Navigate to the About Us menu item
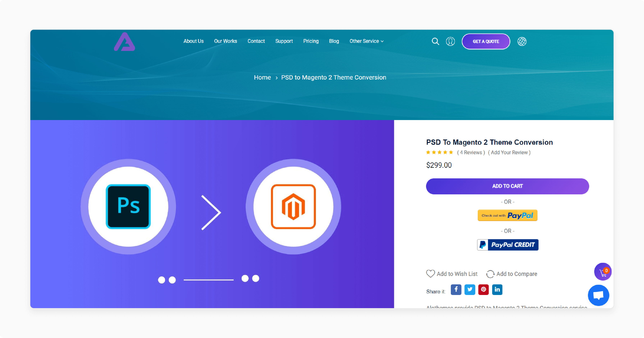 pos(193,41)
